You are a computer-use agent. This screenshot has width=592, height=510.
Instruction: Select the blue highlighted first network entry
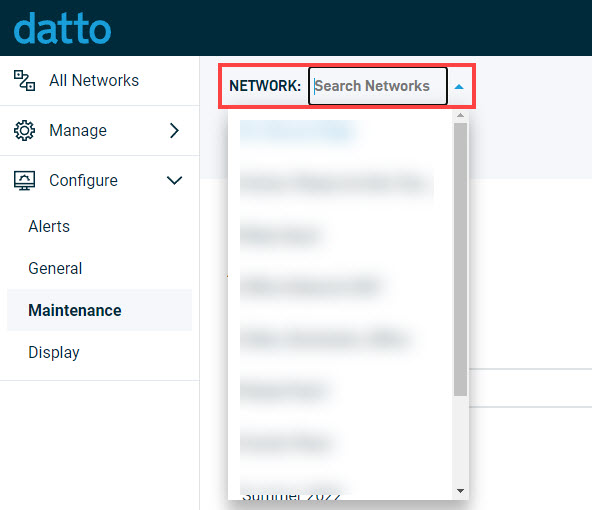click(x=297, y=131)
